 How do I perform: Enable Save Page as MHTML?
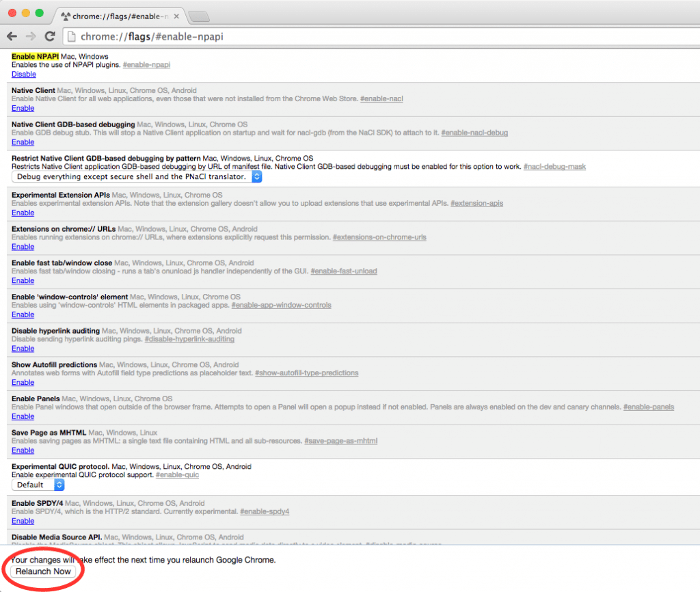coord(23,450)
